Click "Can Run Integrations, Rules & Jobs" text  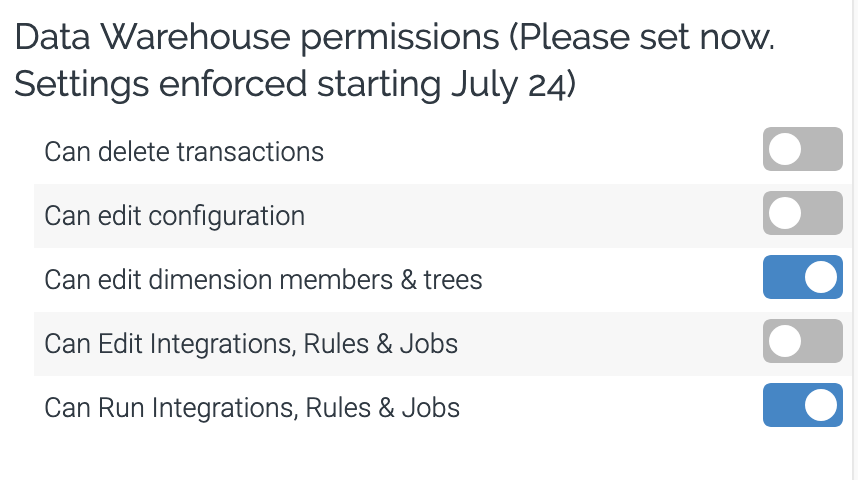coord(252,408)
